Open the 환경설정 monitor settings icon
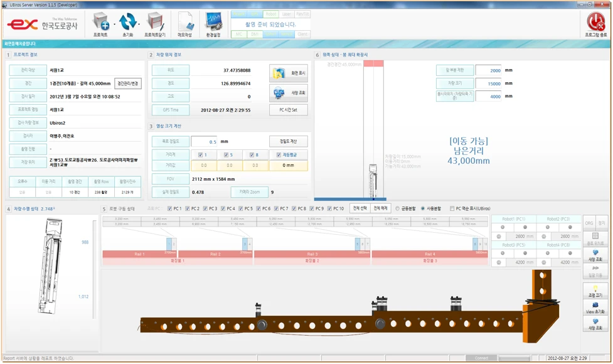613x364 pixels. tap(213, 21)
